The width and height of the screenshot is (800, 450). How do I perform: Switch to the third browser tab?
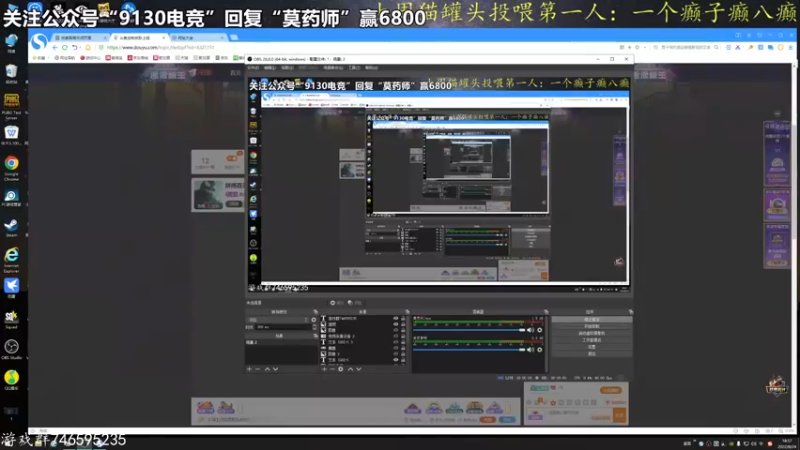tap(197, 38)
